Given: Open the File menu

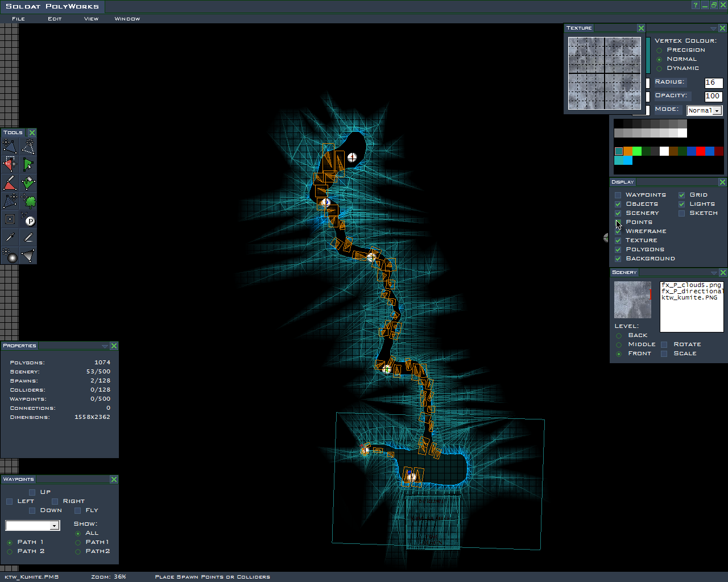Looking at the screenshot, I should click(x=18, y=19).
